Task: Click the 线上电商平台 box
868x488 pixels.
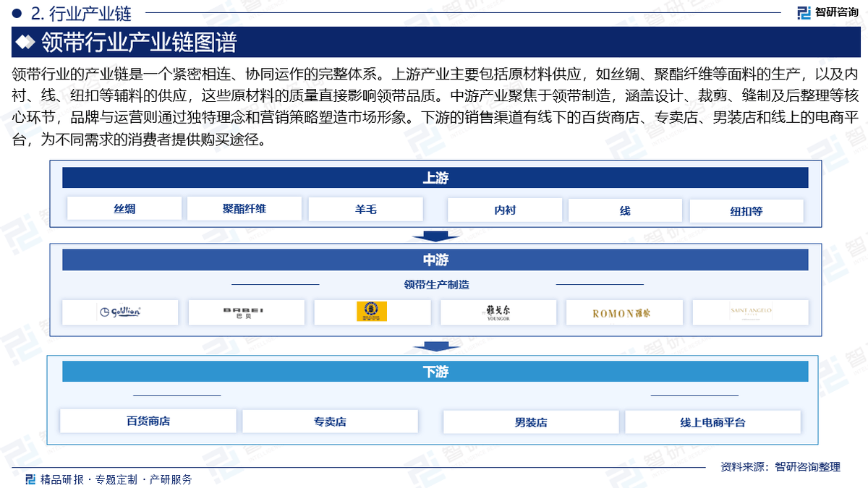Action: 712,422
